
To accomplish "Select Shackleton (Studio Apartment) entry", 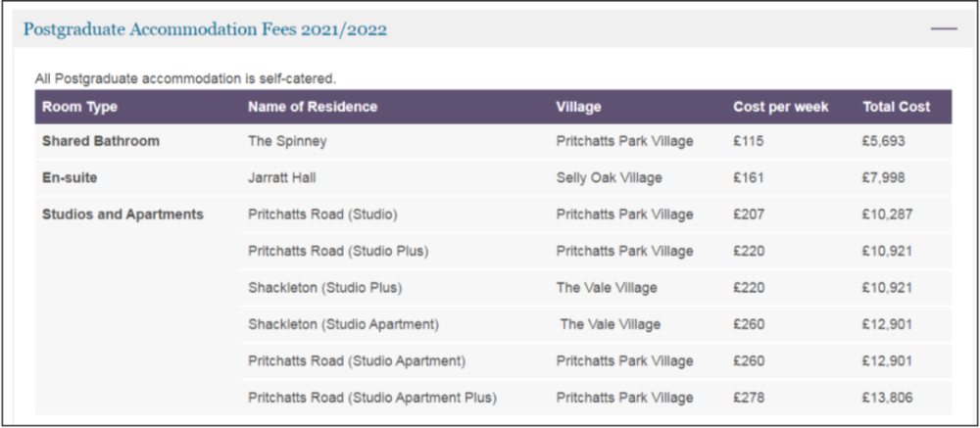I will point(343,324).
